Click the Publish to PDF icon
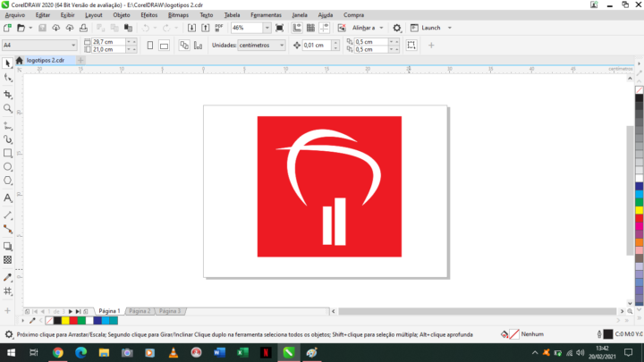This screenshot has height=362, width=644. 219,28
